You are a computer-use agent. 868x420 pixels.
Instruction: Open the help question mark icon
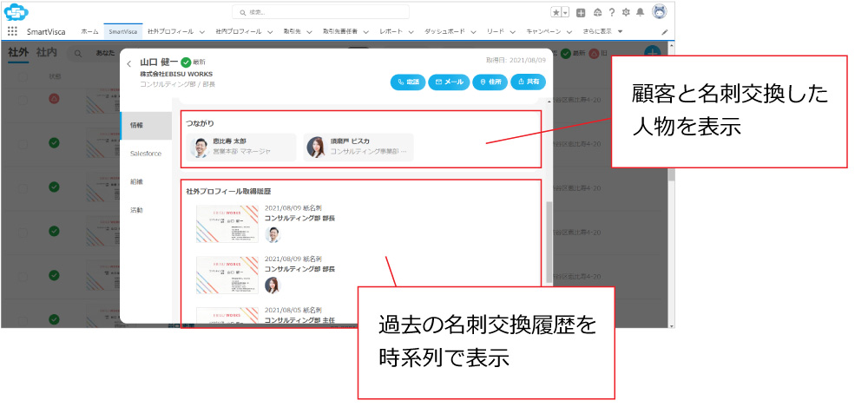[612, 12]
